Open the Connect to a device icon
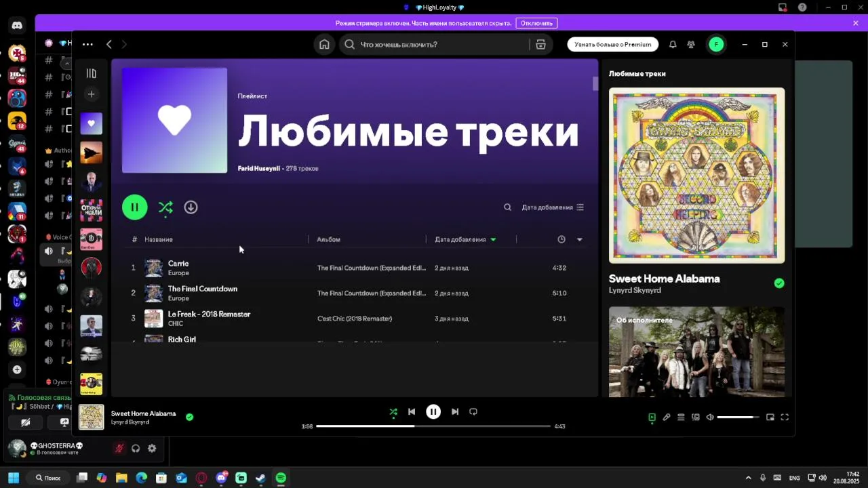Viewport: 868px width, 488px height. click(695, 418)
